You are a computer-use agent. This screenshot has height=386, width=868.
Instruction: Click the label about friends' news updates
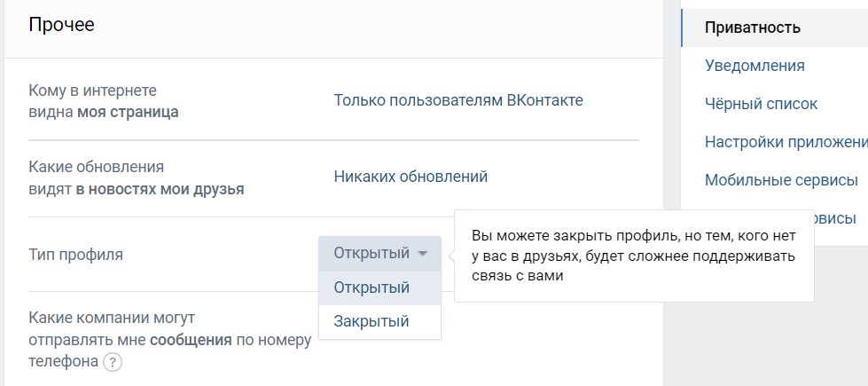[136, 177]
